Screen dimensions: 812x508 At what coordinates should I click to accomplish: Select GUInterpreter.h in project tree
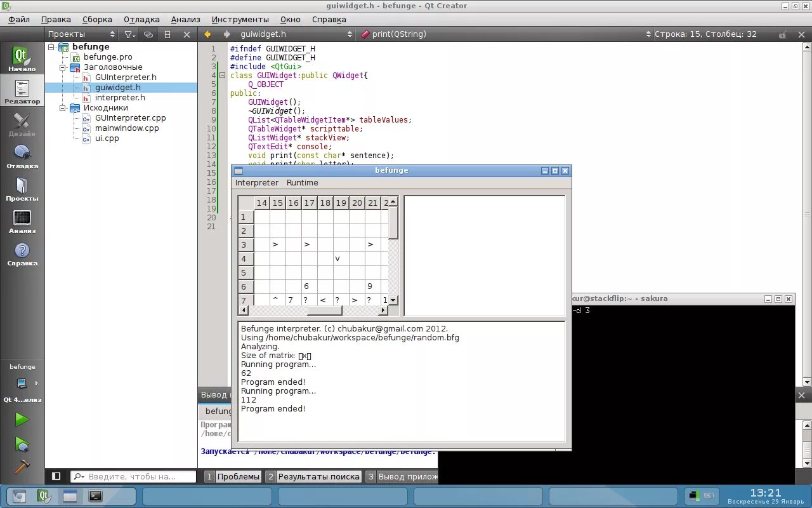pyautogui.click(x=126, y=77)
